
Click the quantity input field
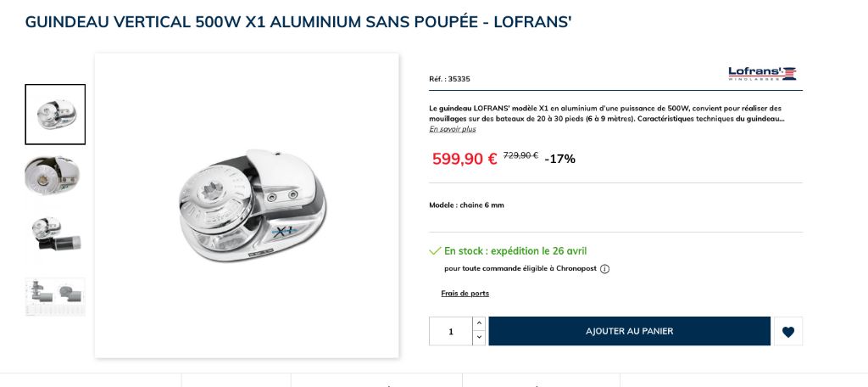[451, 332]
